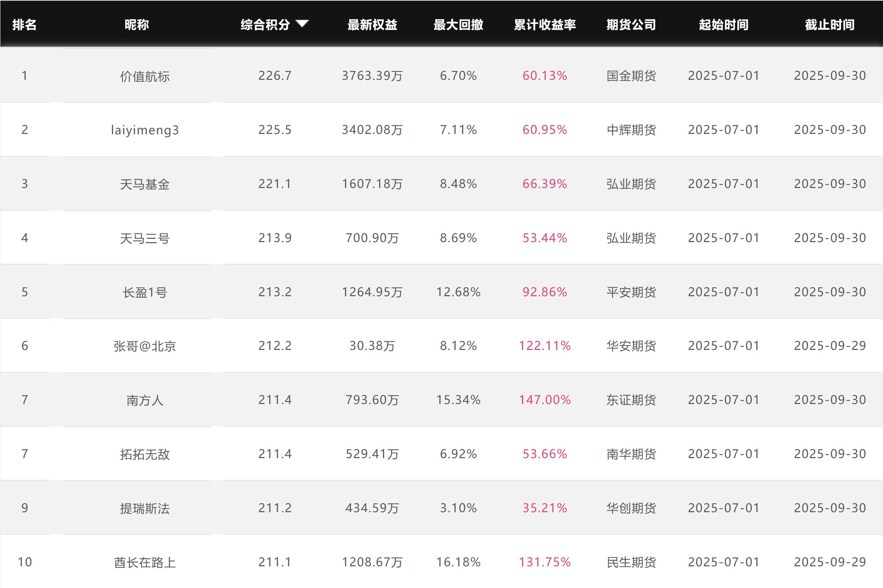Click drawdown value 7.11%

[x=458, y=130]
